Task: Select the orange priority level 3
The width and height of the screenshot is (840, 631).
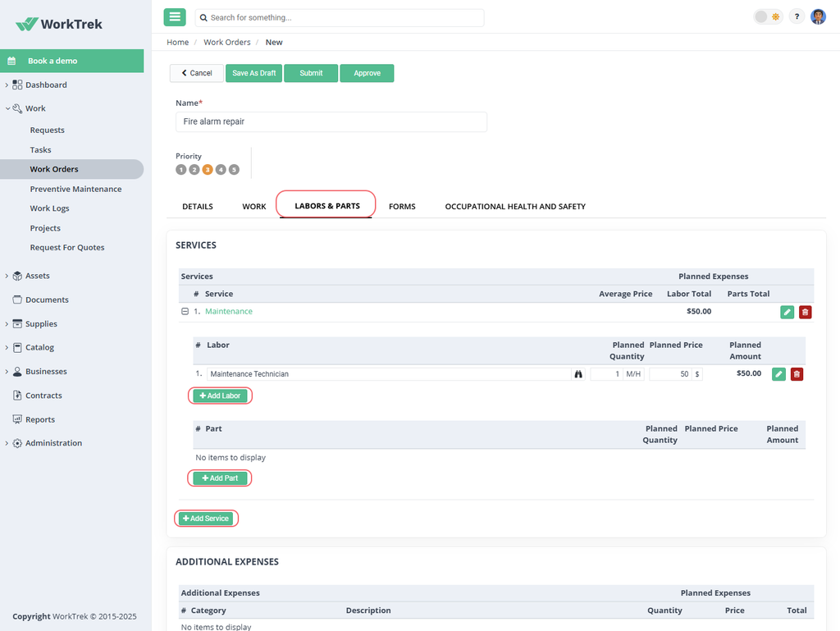Action: [x=208, y=170]
